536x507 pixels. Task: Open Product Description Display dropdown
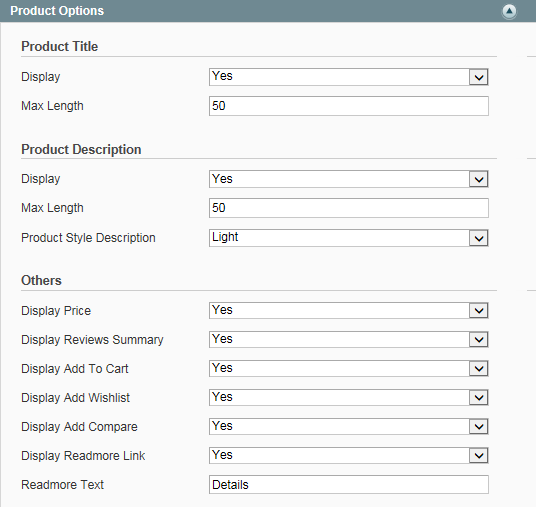(349, 179)
